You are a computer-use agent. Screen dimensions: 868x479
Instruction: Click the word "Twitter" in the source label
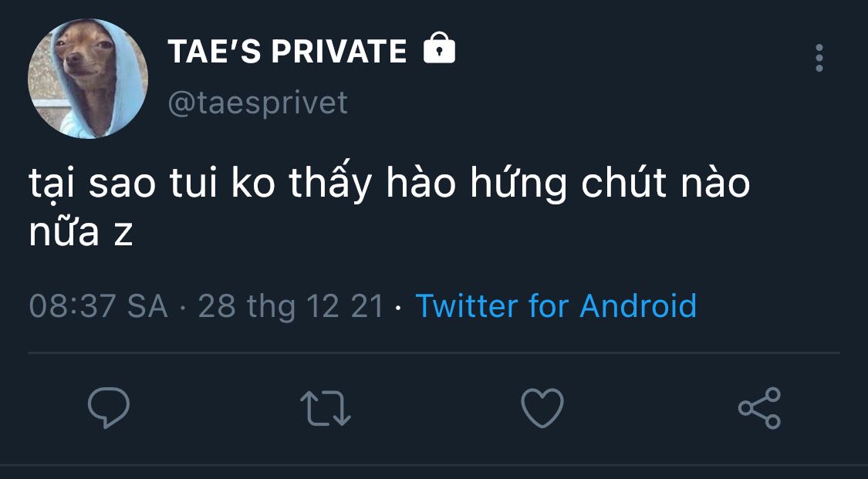[467, 306]
